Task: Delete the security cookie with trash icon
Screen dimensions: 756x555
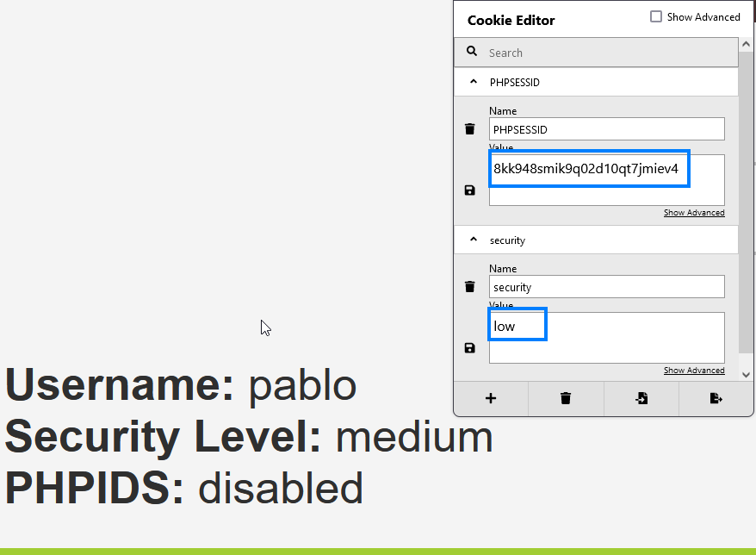Action: (x=469, y=287)
